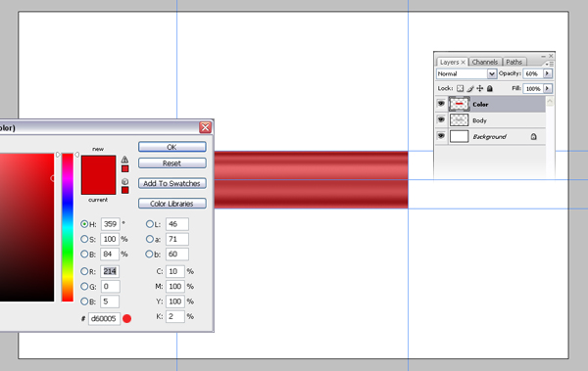Select the Lab b radio button
Screen dimensions: 588x371
(150, 255)
